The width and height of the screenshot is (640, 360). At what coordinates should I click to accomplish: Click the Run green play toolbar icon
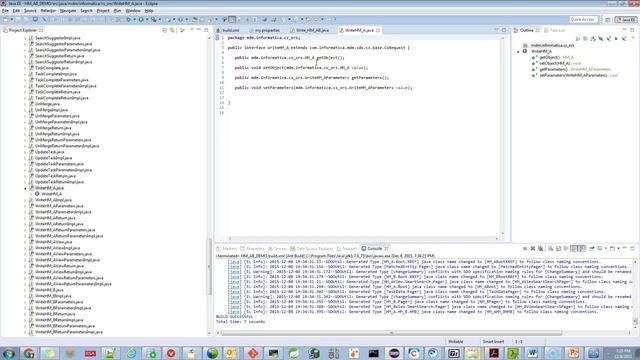tap(141, 19)
